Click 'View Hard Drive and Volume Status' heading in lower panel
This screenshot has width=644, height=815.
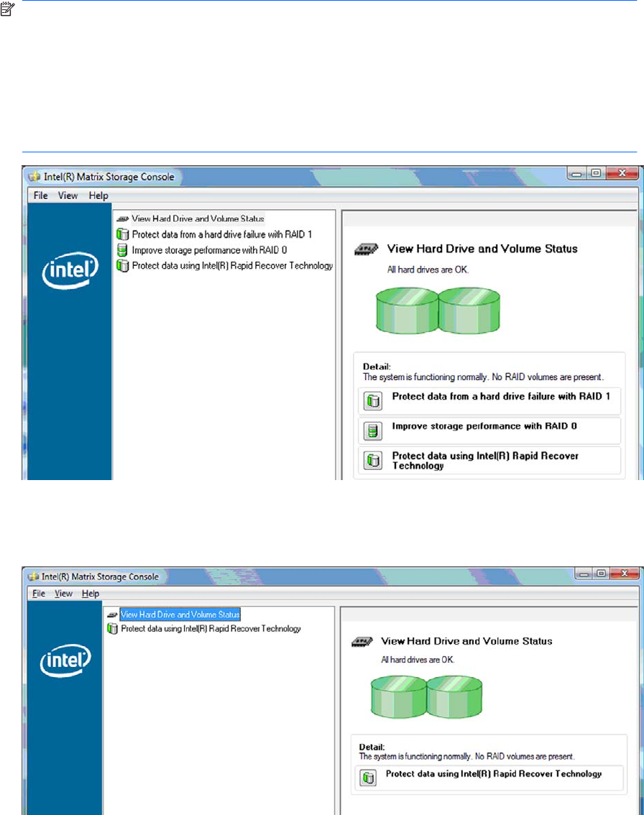pos(466,641)
